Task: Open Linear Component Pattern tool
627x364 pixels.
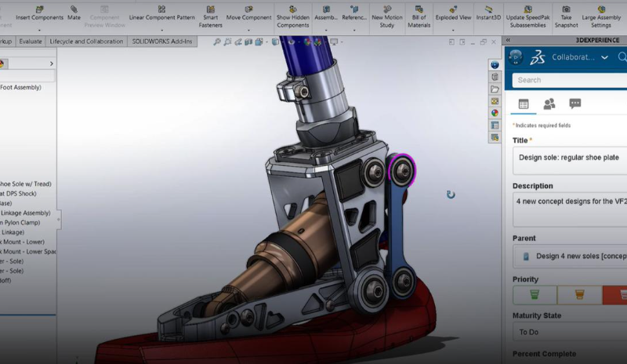Action: point(161,13)
